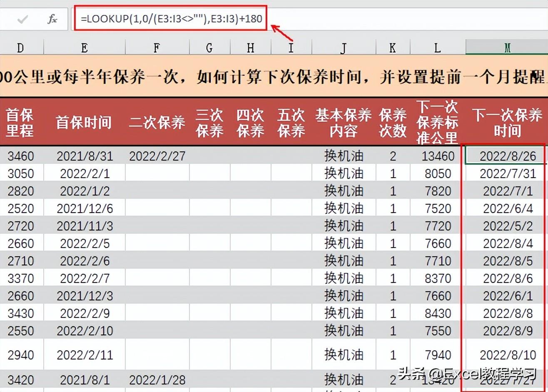Click the fx Insert Function icon

tap(52, 19)
